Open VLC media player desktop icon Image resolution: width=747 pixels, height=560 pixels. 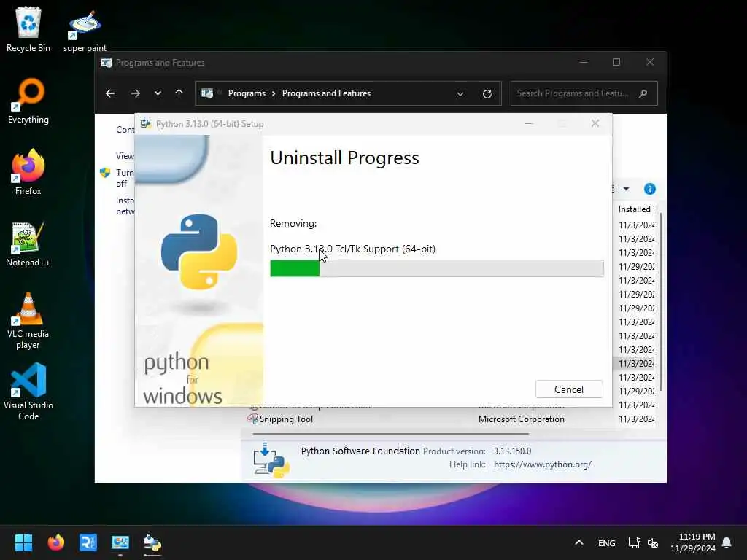click(x=28, y=320)
